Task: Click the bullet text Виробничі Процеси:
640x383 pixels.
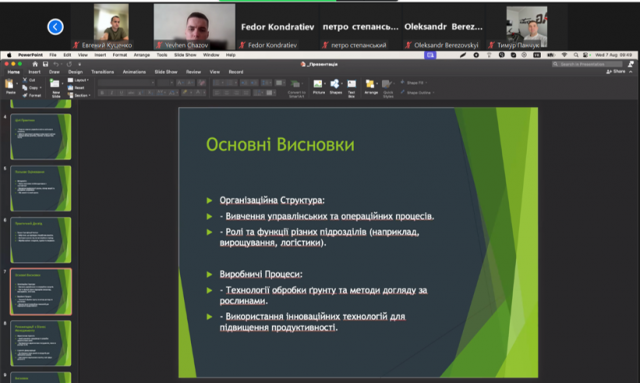Action: (x=261, y=274)
